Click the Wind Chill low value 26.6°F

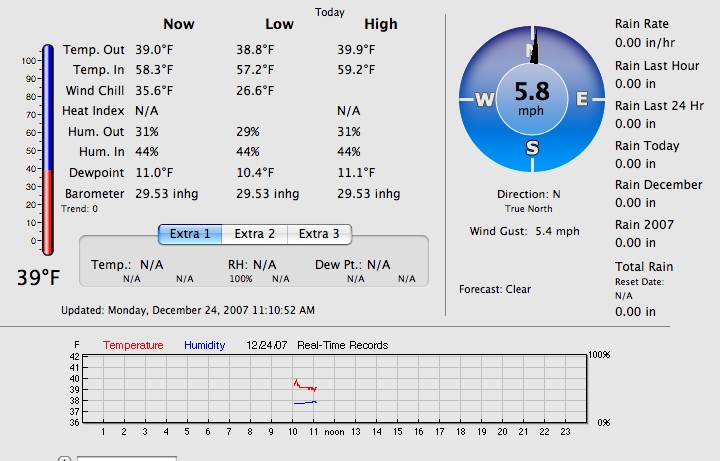click(x=255, y=90)
